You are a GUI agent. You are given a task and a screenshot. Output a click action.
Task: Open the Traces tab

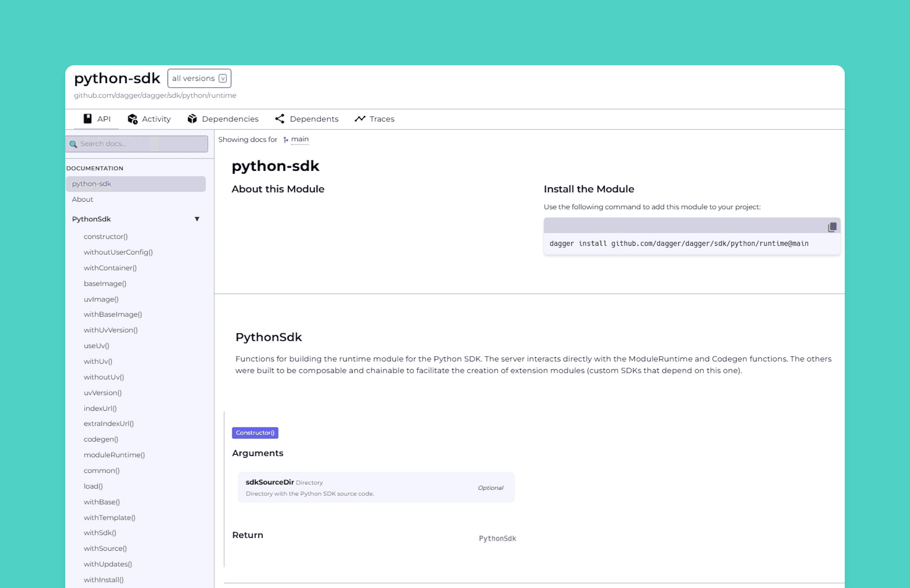tap(382, 119)
